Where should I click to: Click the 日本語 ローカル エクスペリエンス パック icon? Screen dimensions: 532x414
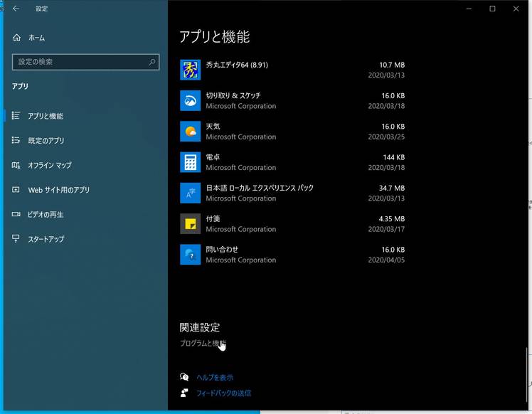pyautogui.click(x=190, y=193)
